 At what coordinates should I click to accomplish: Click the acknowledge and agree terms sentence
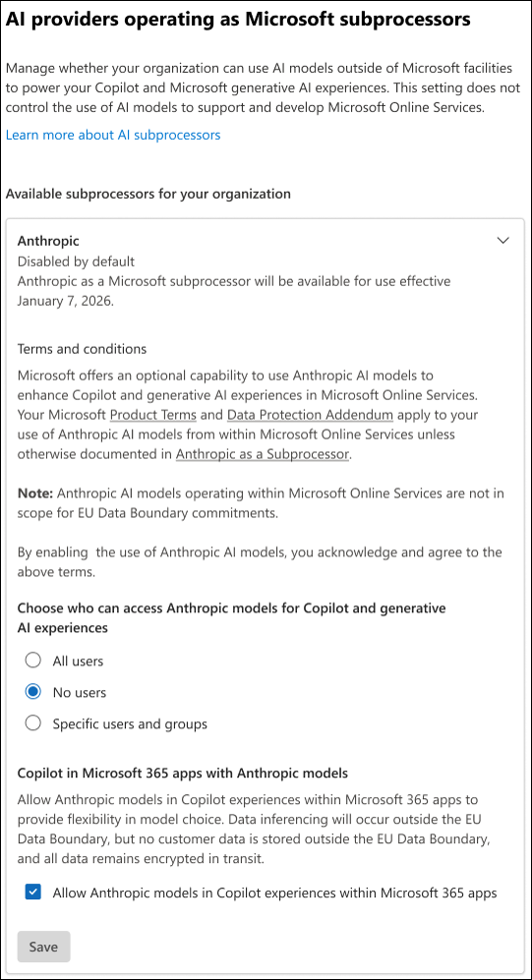pos(260,562)
